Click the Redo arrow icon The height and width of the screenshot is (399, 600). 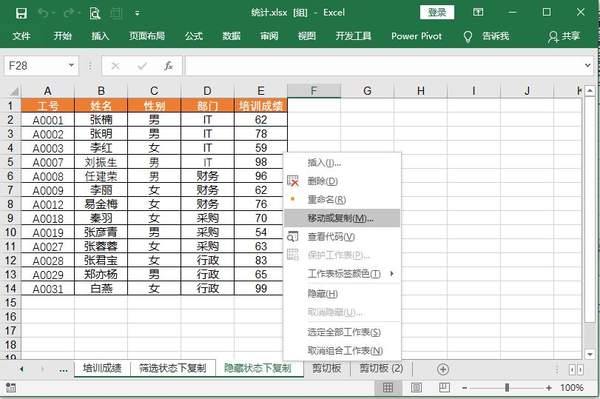(69, 13)
